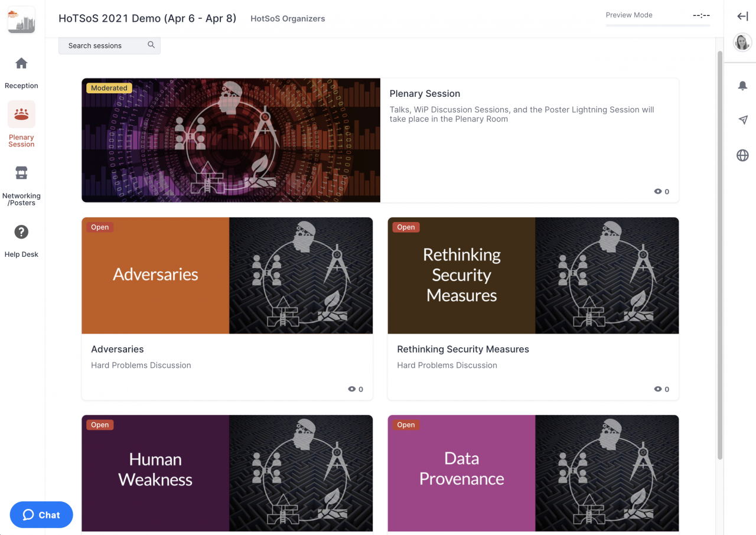Click the notifications bell icon
The width and height of the screenshot is (756, 535).
coord(742,86)
